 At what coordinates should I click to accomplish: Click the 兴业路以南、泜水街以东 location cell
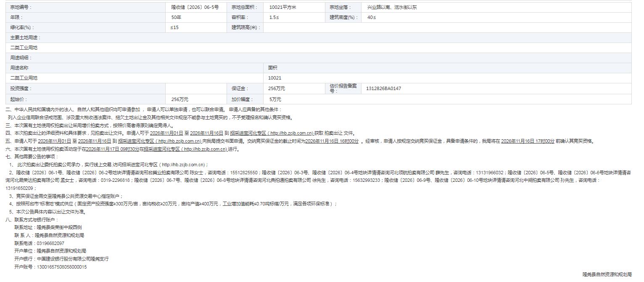click(496, 7)
